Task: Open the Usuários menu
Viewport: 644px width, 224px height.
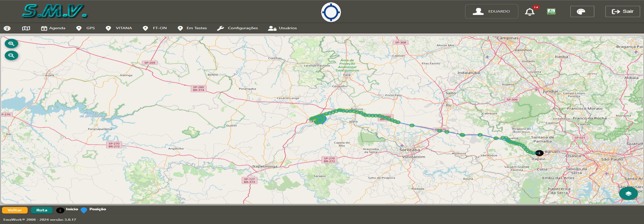Action: [x=282, y=28]
